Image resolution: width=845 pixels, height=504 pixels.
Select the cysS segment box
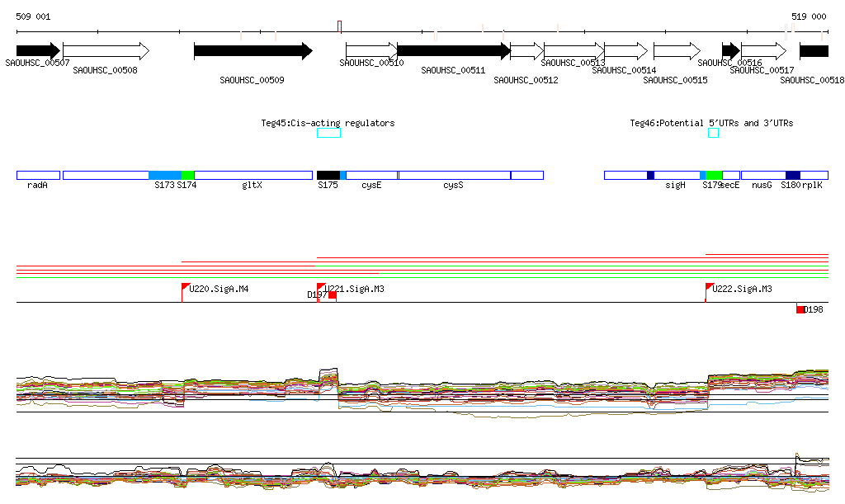455,175
